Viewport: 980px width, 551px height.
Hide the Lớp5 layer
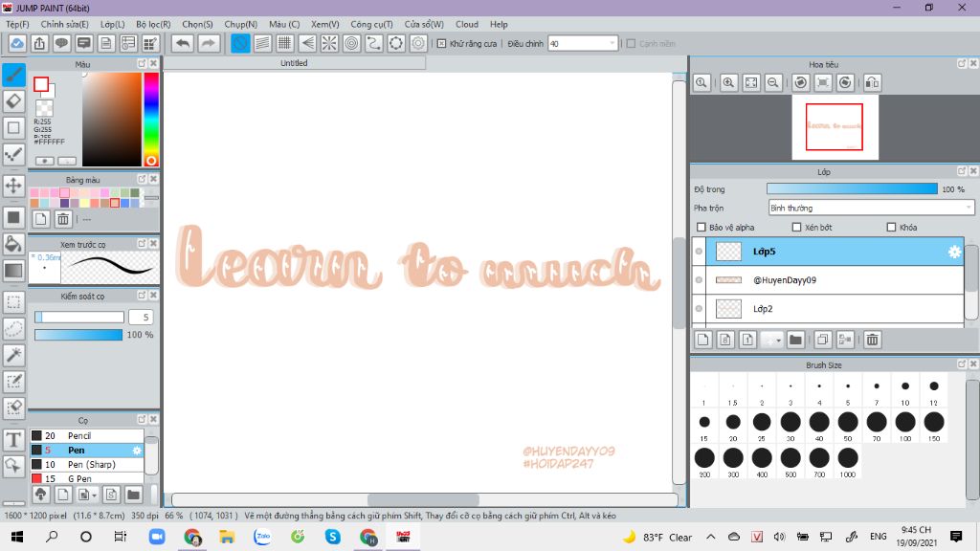[699, 252]
